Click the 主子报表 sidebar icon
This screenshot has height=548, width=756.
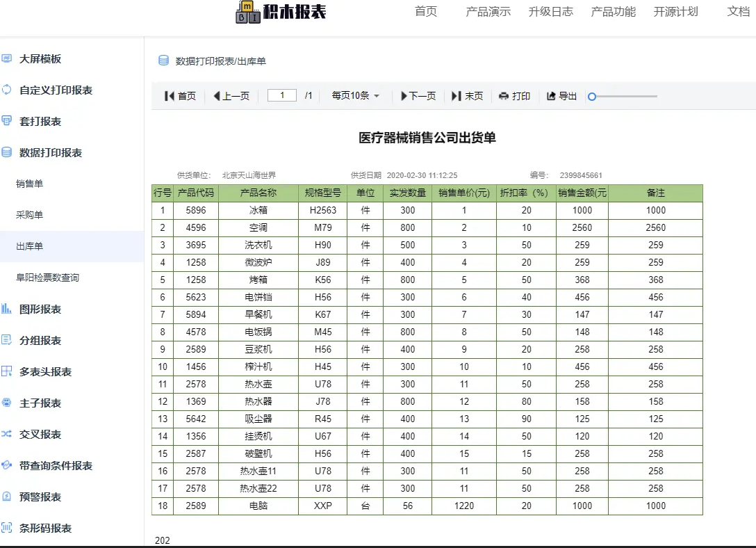8,403
